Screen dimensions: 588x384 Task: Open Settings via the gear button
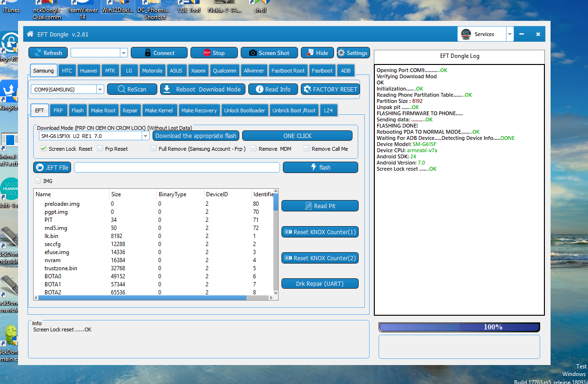click(353, 53)
